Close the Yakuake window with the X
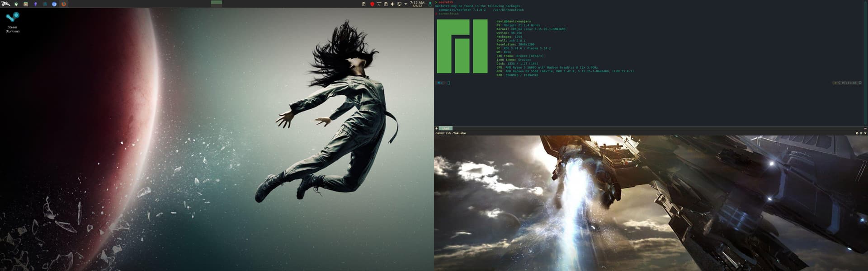This screenshot has height=271, width=868. [x=865, y=133]
